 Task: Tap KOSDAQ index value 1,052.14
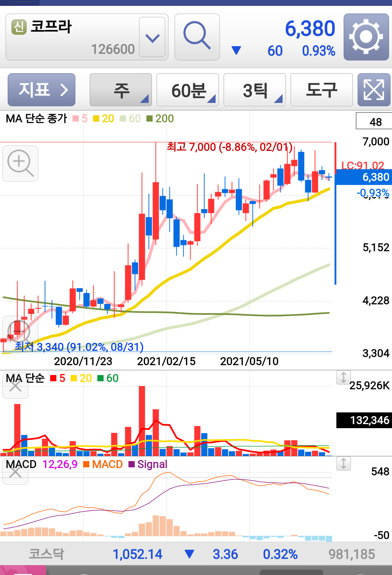click(x=138, y=554)
